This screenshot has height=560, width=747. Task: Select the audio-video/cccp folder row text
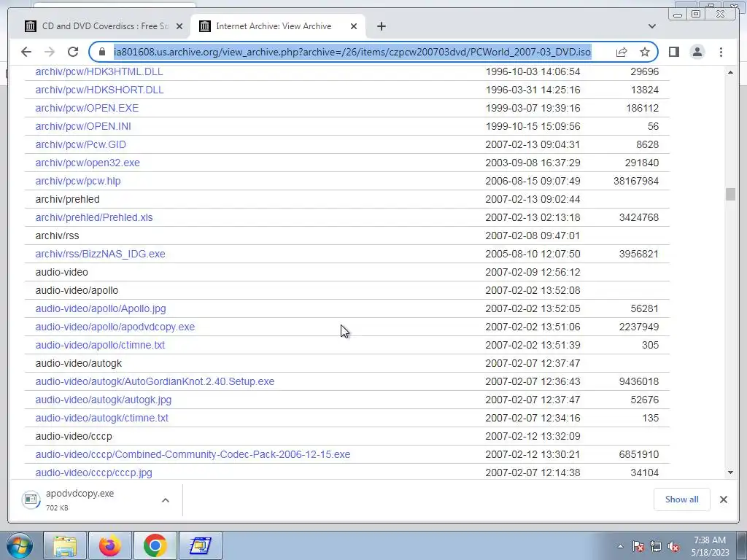(74, 436)
